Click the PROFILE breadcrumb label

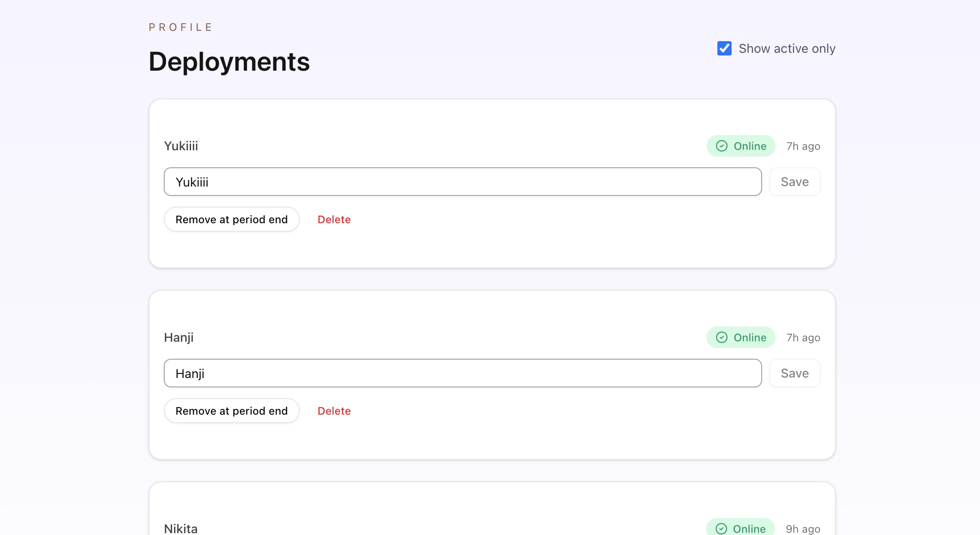(181, 27)
